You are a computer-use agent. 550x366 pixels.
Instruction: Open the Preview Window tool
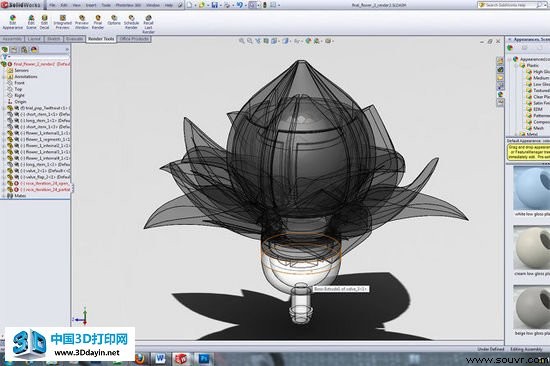[82, 22]
